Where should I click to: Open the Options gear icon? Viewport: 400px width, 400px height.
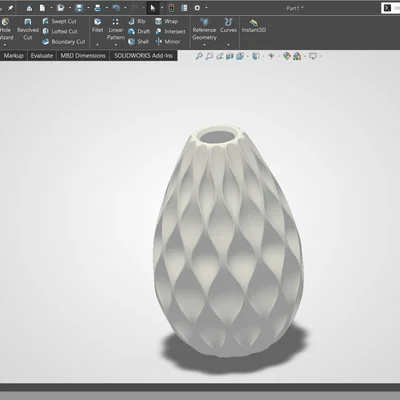197,8
